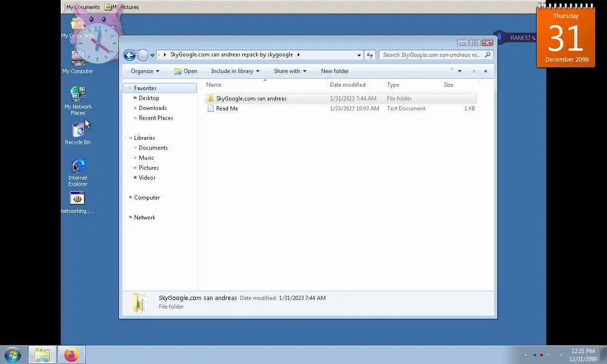Click the Open toolbar button
Image resolution: width=607 pixels, height=364 pixels.
185,71
